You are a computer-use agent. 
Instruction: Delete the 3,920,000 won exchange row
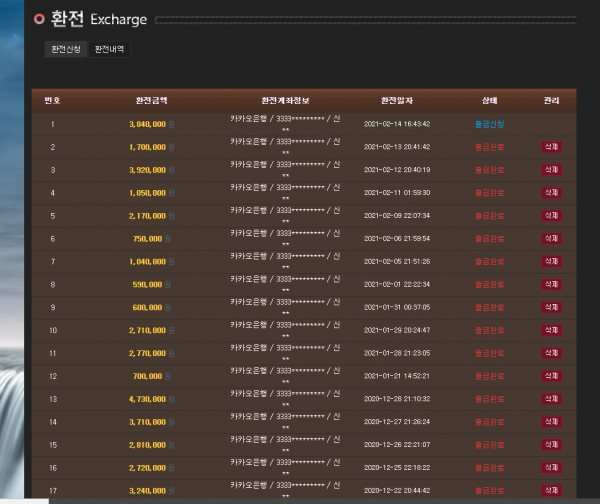551,170
